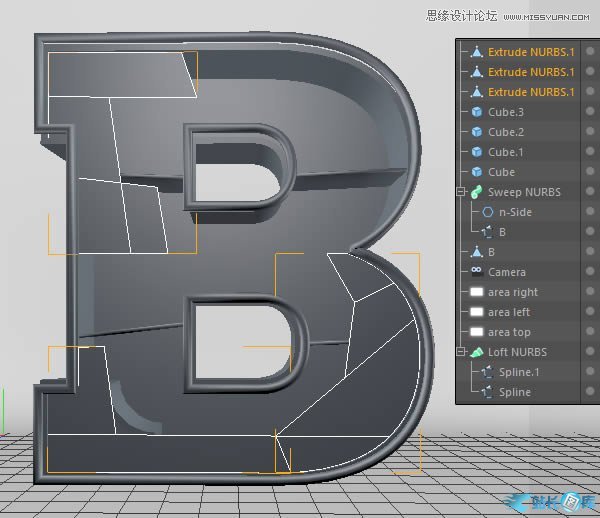
Task: Click the Camera object icon
Action: [x=477, y=272]
